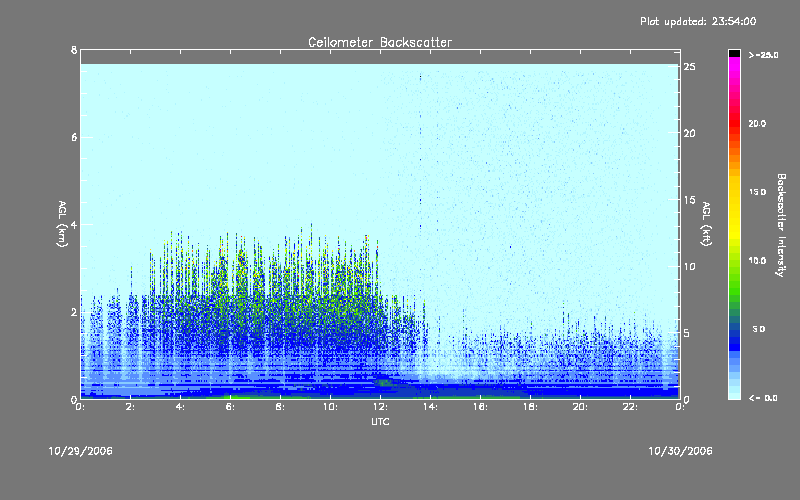Click the '18:' tick on the UTC axis
800x500 pixels.
[530, 407]
